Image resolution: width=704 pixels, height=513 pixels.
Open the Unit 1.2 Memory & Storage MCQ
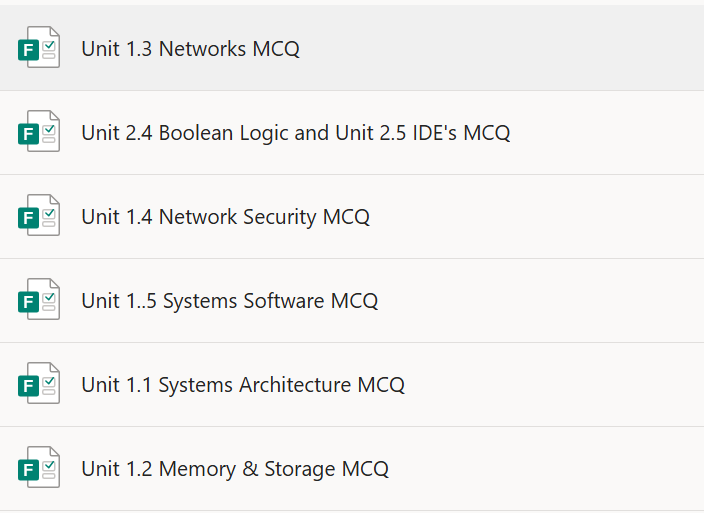pyautogui.click(x=235, y=469)
